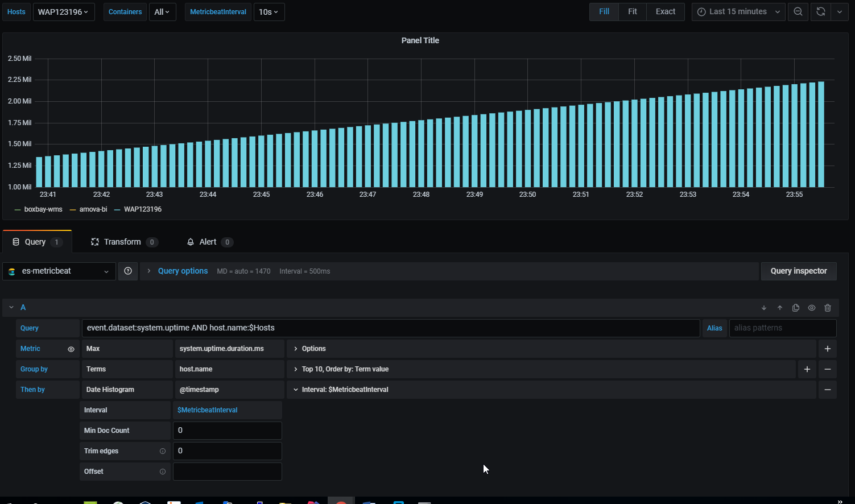Add a group-by clause with the plus icon
855x504 pixels.
click(807, 369)
